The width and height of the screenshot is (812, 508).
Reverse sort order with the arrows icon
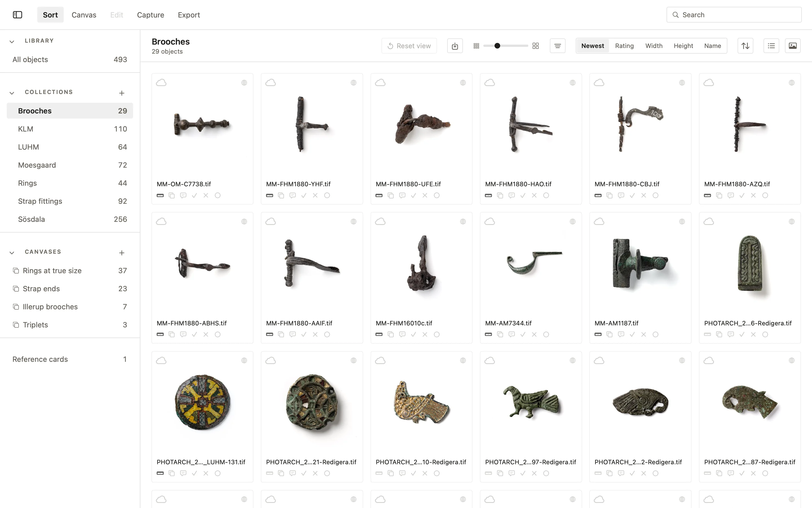point(745,46)
